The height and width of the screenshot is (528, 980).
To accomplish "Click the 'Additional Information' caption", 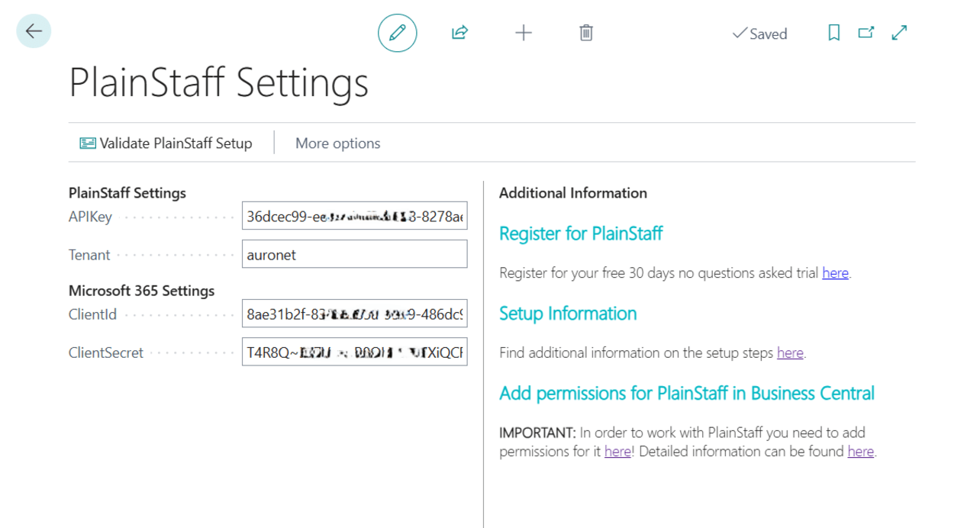I will click(x=573, y=193).
